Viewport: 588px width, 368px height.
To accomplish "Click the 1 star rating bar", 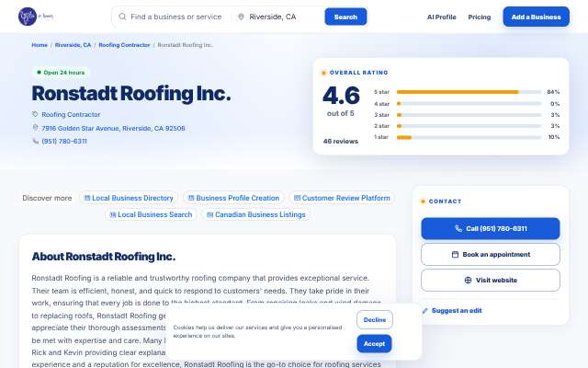I will (x=469, y=137).
